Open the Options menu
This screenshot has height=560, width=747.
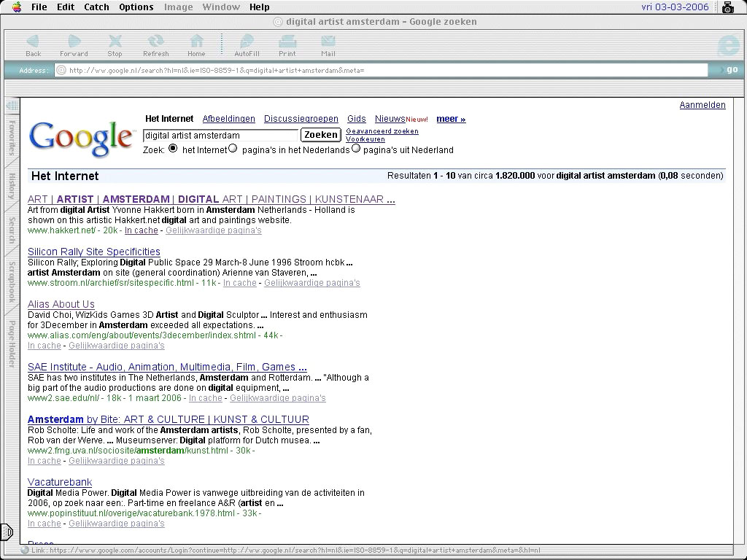[x=136, y=7]
